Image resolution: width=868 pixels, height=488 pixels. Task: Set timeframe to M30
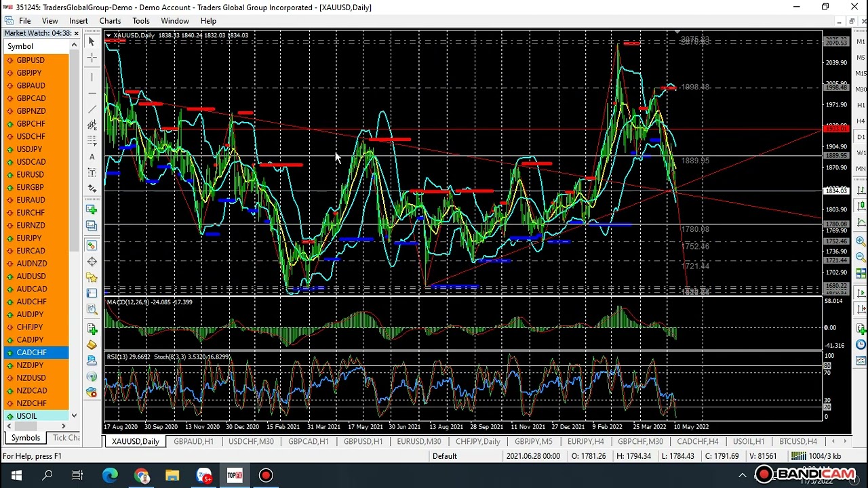[861, 89]
